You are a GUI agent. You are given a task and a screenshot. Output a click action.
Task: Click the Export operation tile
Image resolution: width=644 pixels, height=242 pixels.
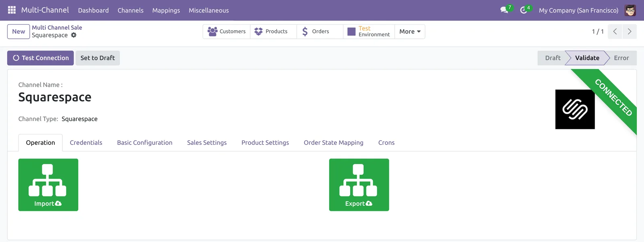coord(359,185)
